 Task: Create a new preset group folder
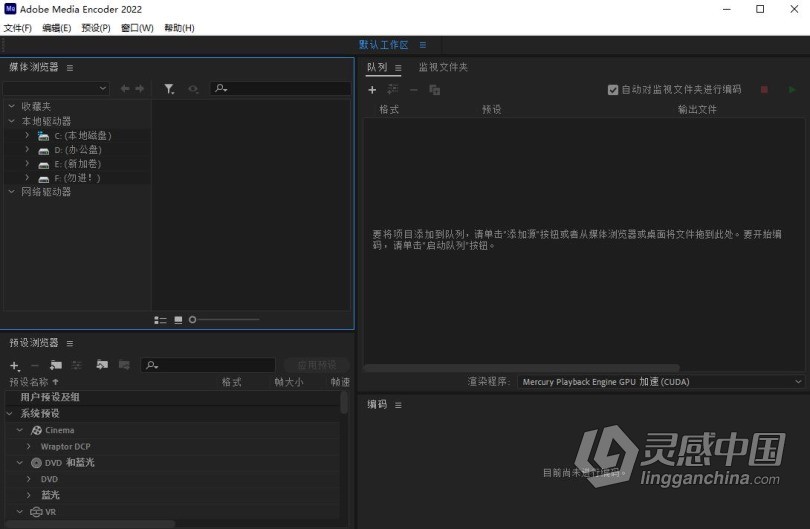[x=56, y=365]
